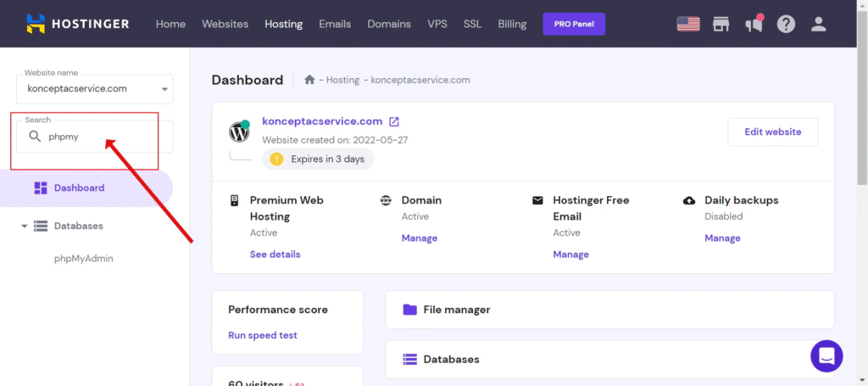Open the help question mark icon
This screenshot has height=386, width=868.
click(786, 24)
